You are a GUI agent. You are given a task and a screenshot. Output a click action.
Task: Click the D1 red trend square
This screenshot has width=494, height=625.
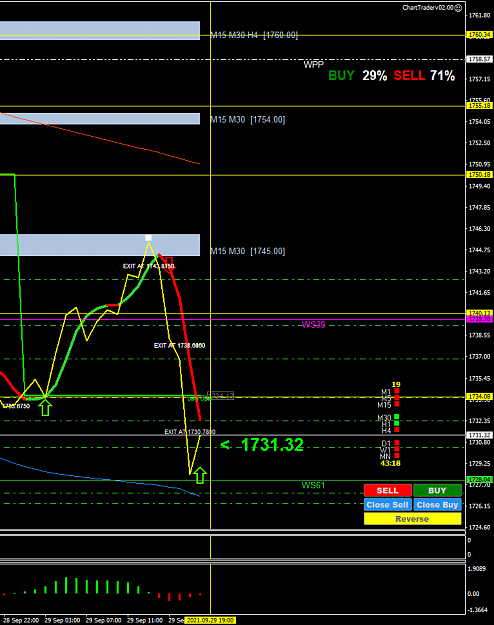397,442
